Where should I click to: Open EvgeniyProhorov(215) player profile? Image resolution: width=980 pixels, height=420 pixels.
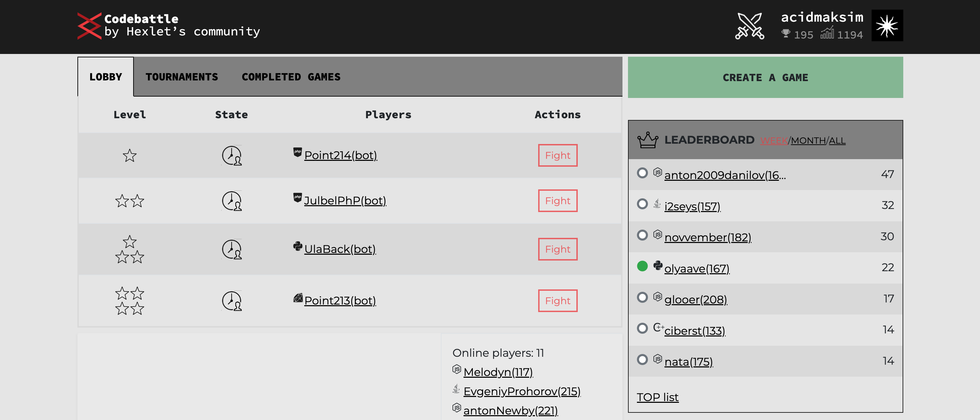coord(522,391)
